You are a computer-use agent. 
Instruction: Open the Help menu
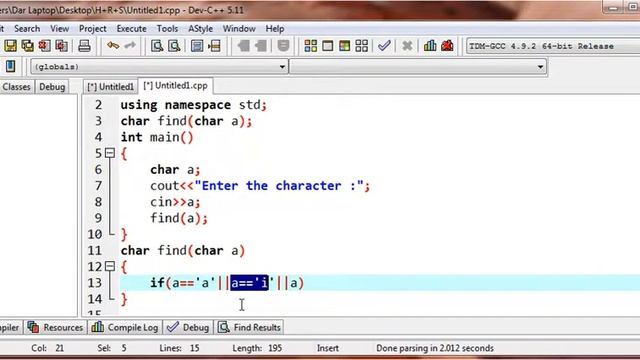click(275, 29)
